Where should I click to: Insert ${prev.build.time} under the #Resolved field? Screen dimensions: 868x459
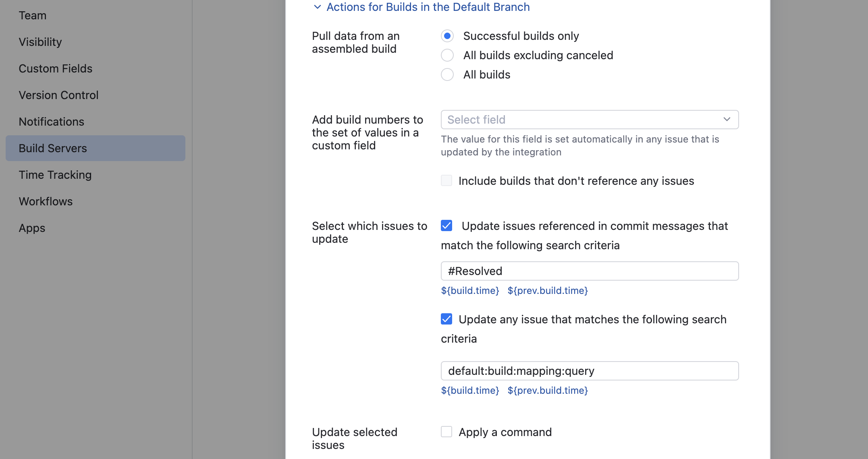point(547,291)
